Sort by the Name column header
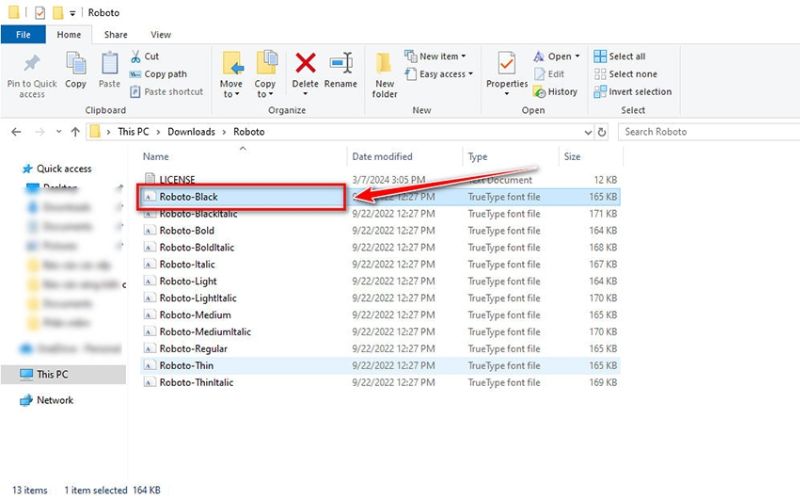Image resolution: width=800 pixels, height=500 pixels. pyautogui.click(x=156, y=157)
